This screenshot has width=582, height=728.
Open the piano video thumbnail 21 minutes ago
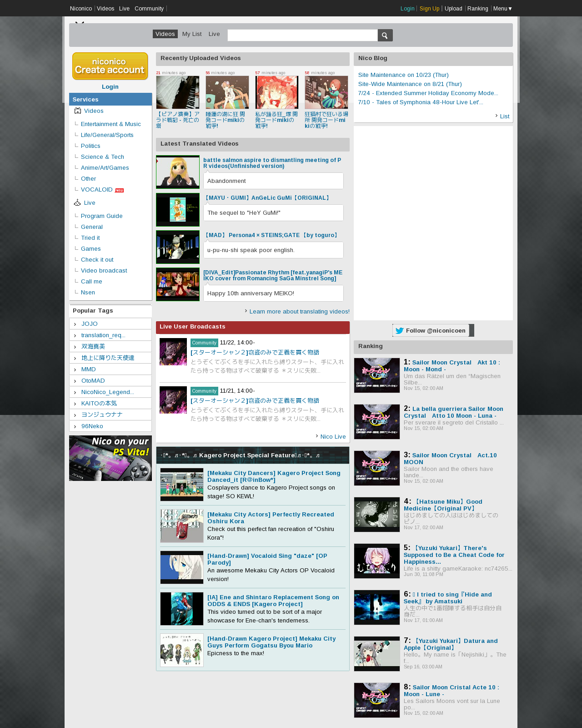(x=178, y=92)
